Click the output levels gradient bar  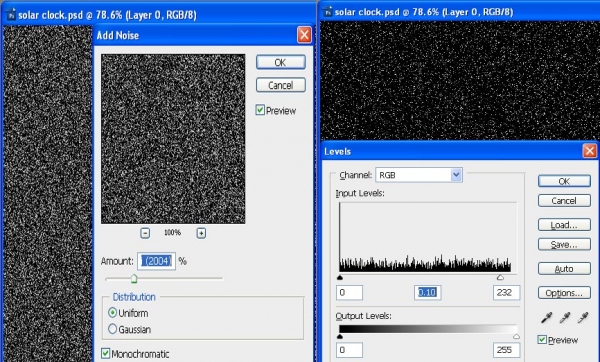(x=428, y=329)
